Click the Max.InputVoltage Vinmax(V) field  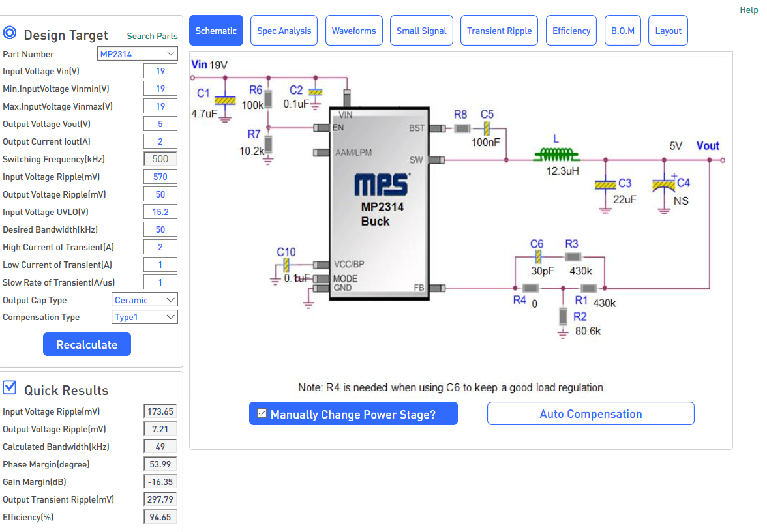160,106
